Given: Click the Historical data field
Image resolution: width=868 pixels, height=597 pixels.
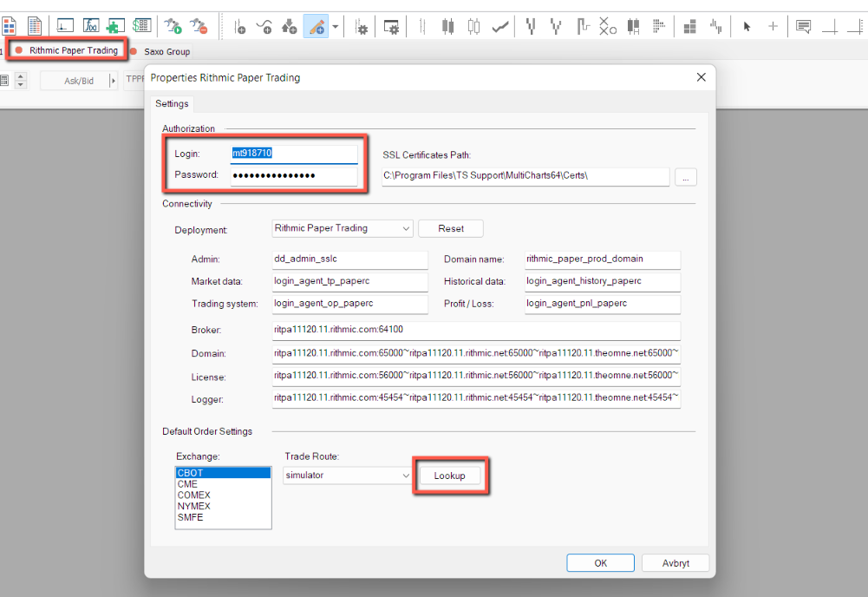Looking at the screenshot, I should (x=603, y=281).
